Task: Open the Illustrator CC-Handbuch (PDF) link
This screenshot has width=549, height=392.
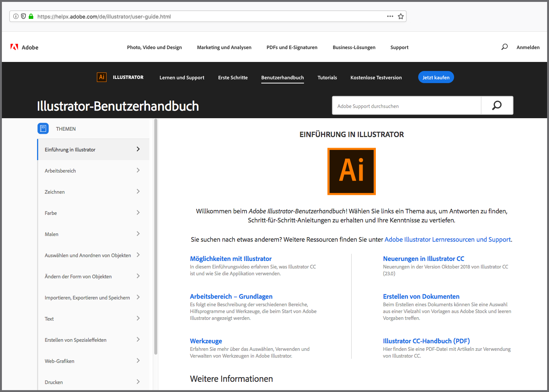Action: tap(426, 341)
